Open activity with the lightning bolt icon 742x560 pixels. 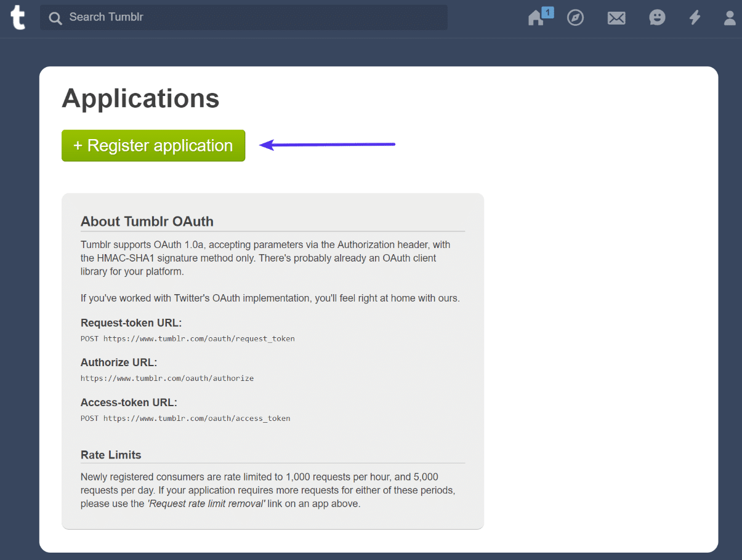pyautogui.click(x=695, y=17)
